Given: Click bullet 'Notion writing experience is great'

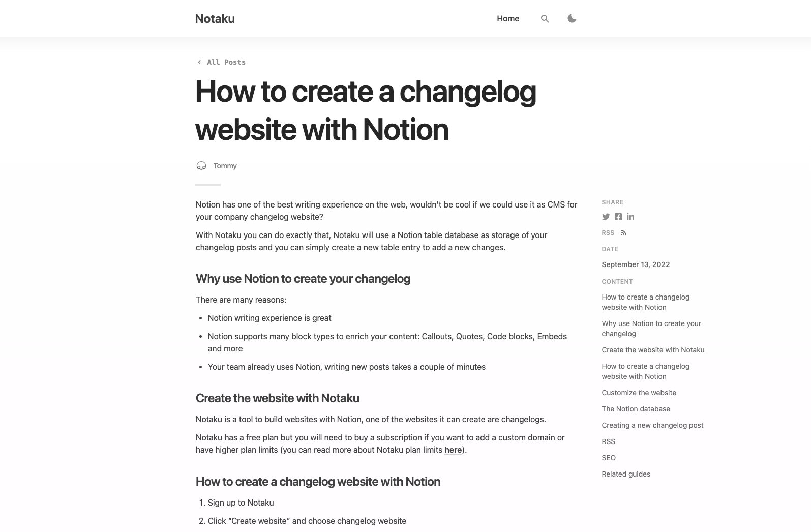Looking at the screenshot, I should pyautogui.click(x=269, y=318).
